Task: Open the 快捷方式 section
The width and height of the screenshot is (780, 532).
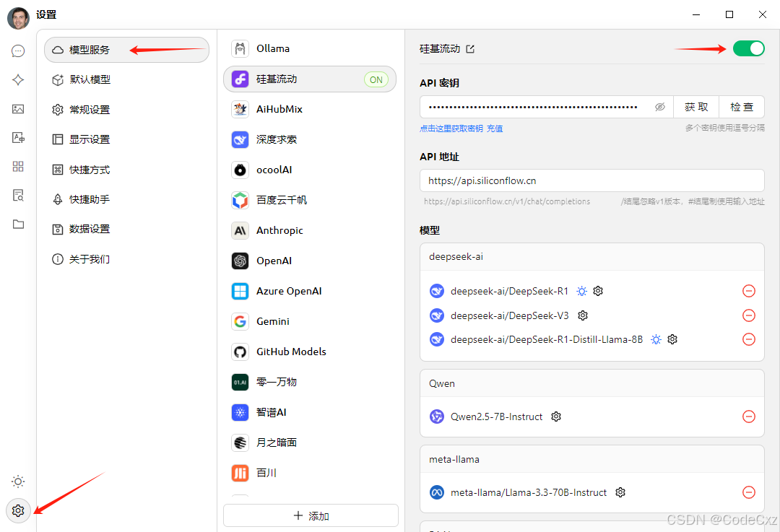Action: pyautogui.click(x=127, y=170)
